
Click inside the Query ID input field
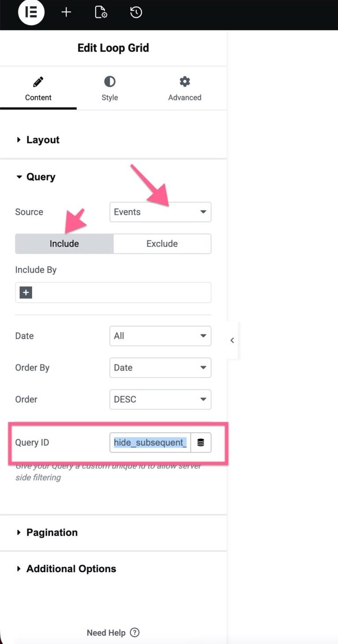pyautogui.click(x=150, y=442)
